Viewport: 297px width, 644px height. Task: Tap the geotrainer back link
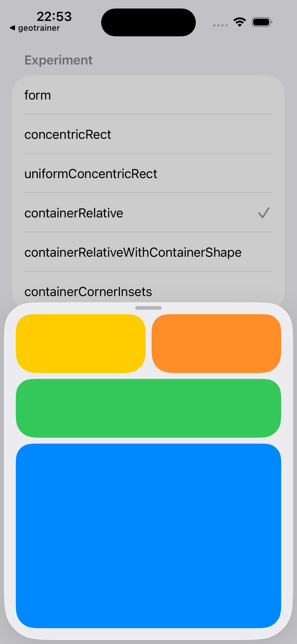39,28
